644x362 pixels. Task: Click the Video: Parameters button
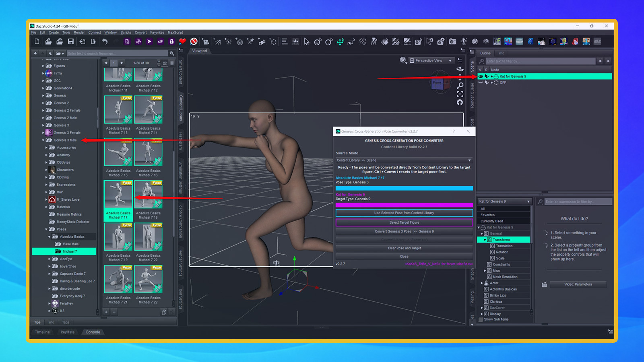click(578, 284)
